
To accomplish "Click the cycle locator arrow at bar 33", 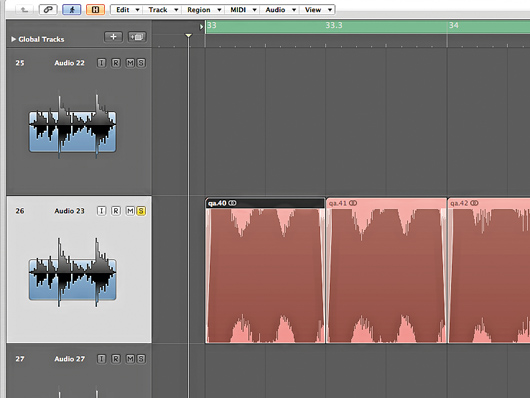I will click(201, 26).
